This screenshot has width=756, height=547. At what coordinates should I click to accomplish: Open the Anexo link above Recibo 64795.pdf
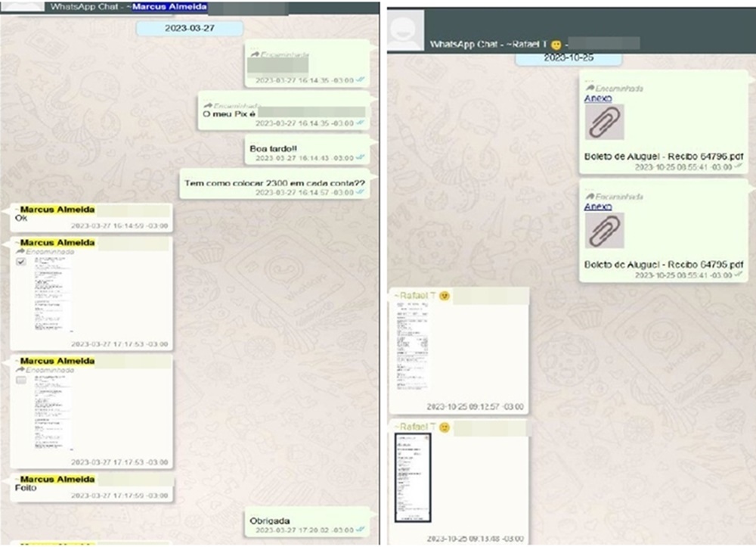coord(597,207)
